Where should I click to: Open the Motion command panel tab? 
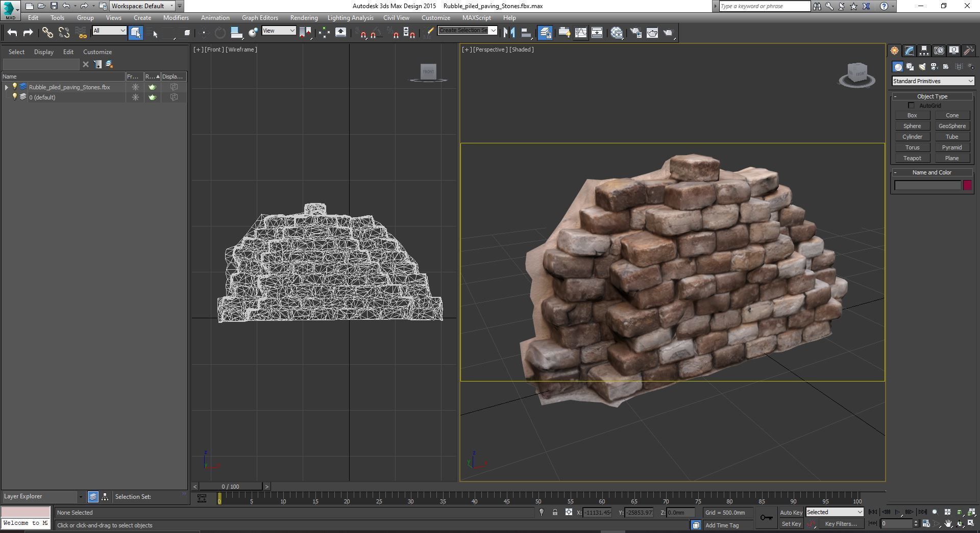tap(939, 50)
